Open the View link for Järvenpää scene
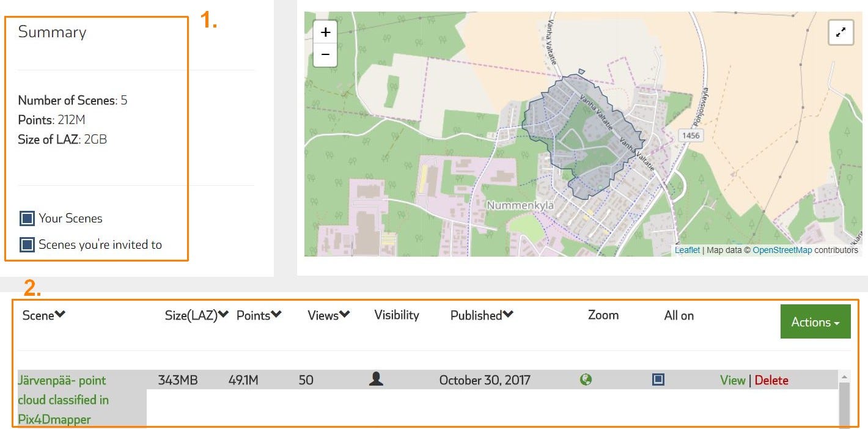868x429 pixels. pyautogui.click(x=732, y=380)
